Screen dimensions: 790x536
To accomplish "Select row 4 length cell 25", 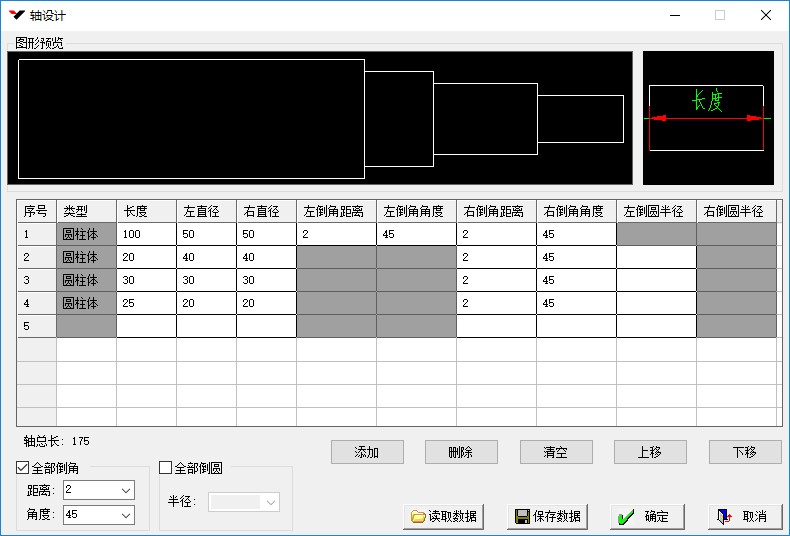I will point(147,303).
